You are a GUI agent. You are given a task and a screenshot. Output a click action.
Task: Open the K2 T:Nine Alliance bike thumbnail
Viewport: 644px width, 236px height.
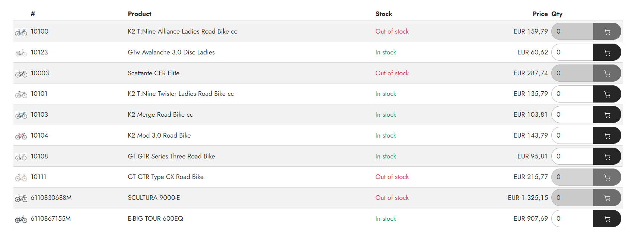point(21,32)
